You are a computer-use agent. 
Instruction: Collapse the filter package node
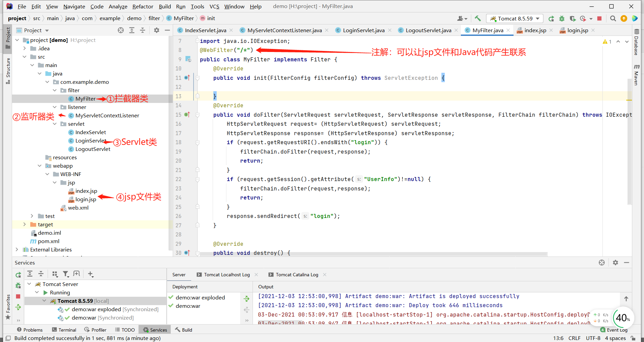[x=55, y=90]
